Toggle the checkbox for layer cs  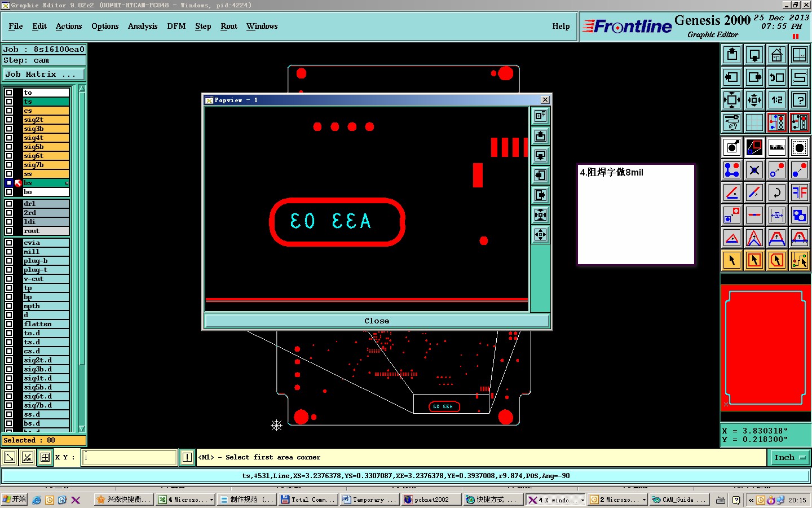point(9,111)
